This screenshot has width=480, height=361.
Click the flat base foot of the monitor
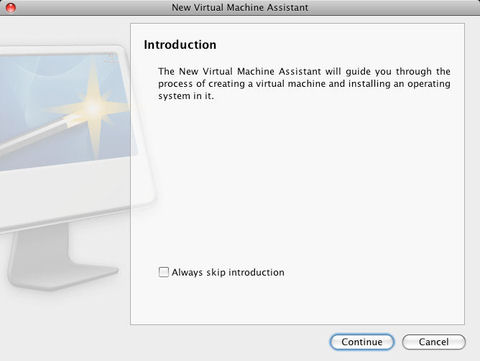63,277
